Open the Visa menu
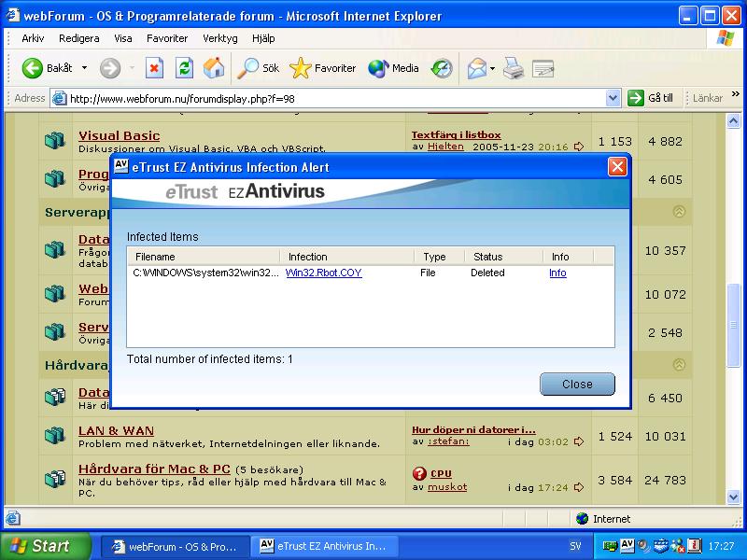Viewport: 747px width, 560px height. [123, 38]
